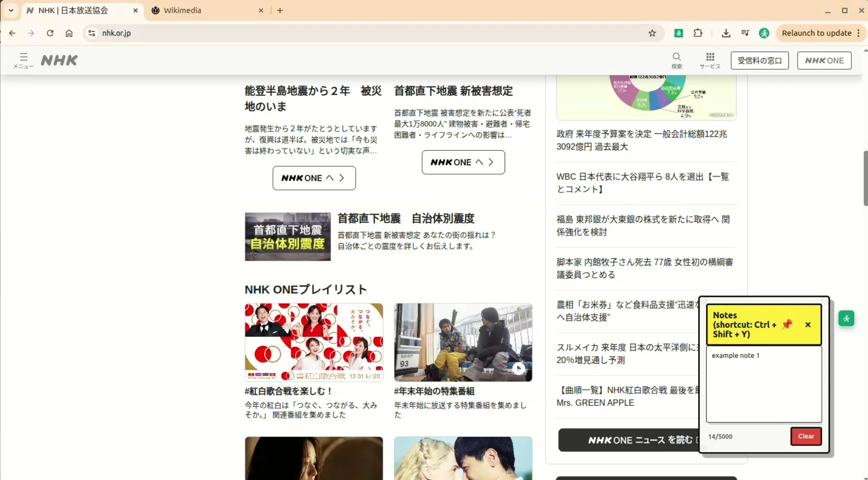
Task: View site information icon in address bar
Action: [x=92, y=33]
